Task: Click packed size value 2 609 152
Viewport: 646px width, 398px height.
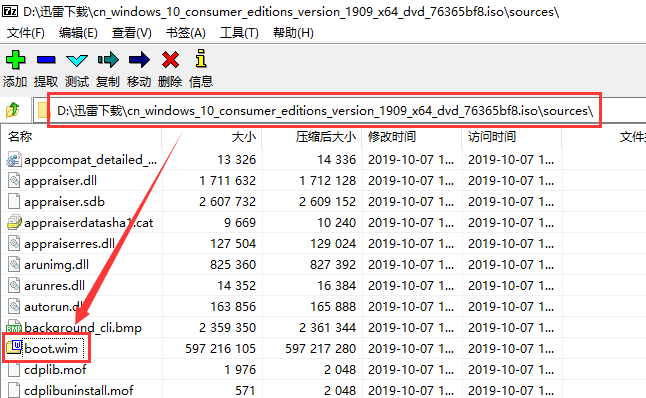Action: click(328, 201)
